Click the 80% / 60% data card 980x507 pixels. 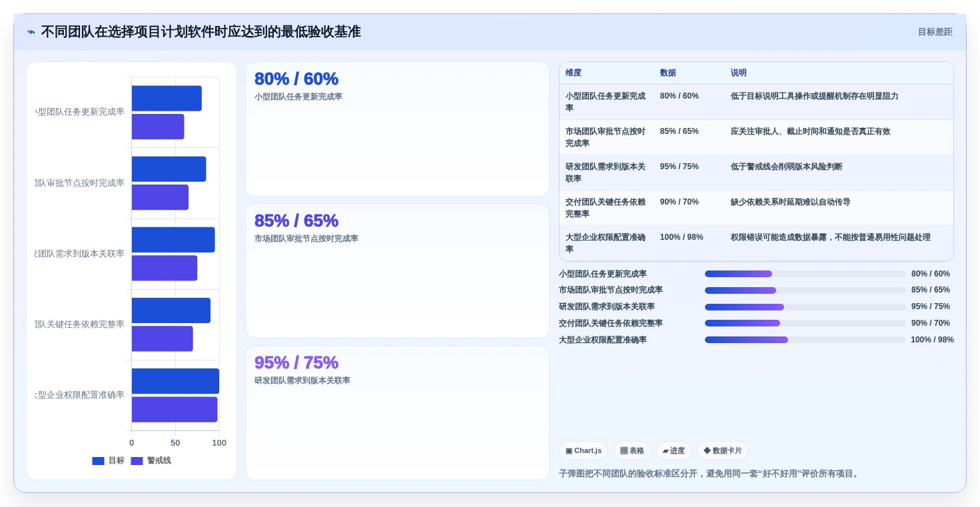pyautogui.click(x=397, y=129)
